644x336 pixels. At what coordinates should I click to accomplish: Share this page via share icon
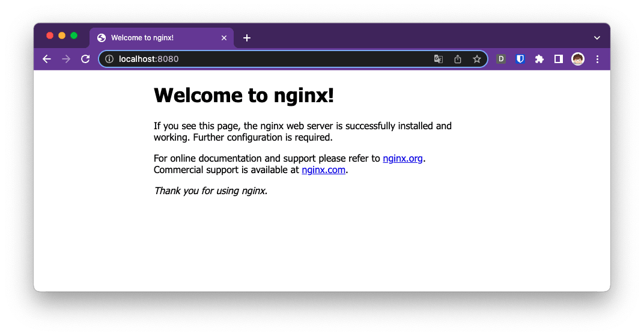pos(458,59)
